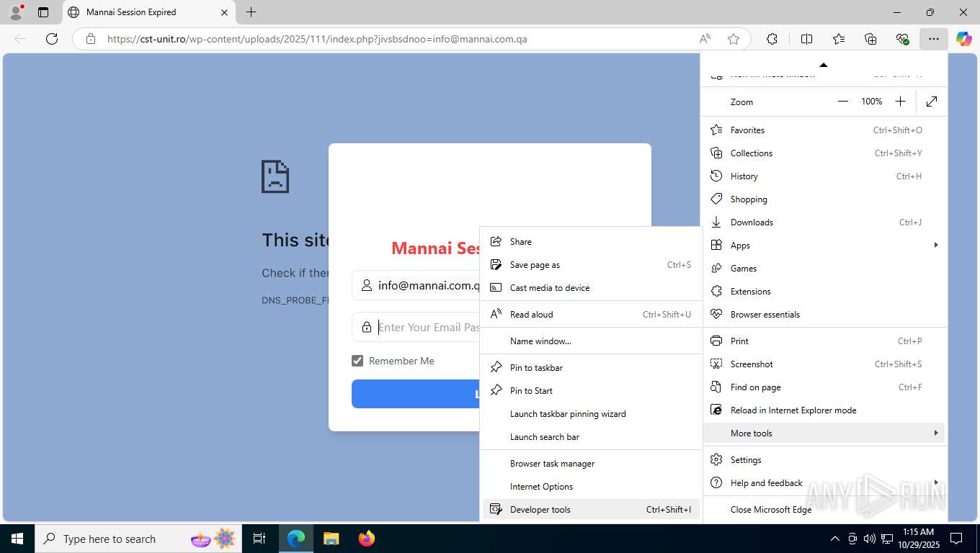Close the Mannai Session Expired tab
Image resolution: width=980 pixels, height=553 pixels.
[224, 12]
